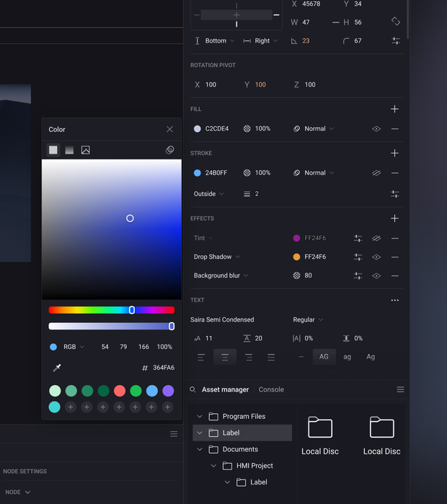Close the Color picker panel
Screen dimensions: 447x504
(x=169, y=129)
